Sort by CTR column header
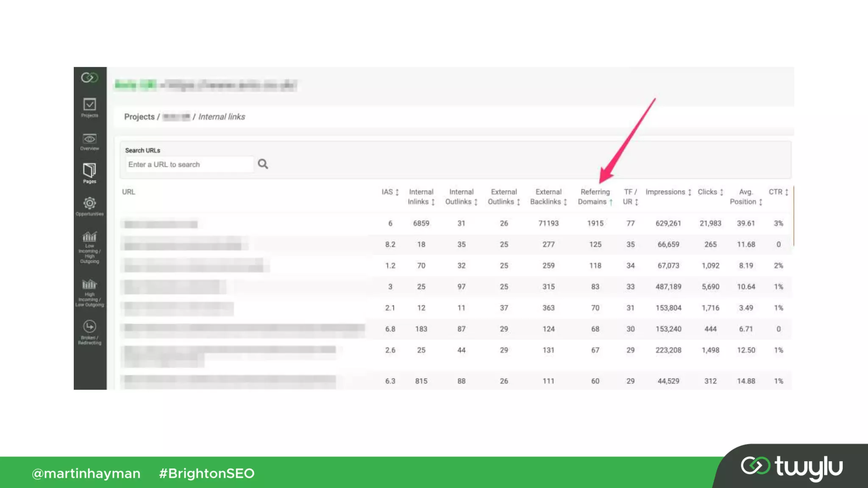868x488 pixels. [x=778, y=192]
